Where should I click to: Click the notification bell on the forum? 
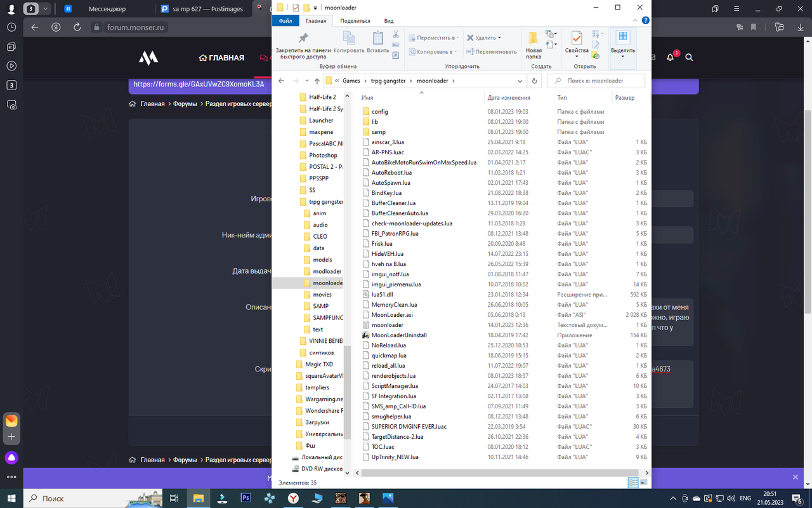coord(670,58)
